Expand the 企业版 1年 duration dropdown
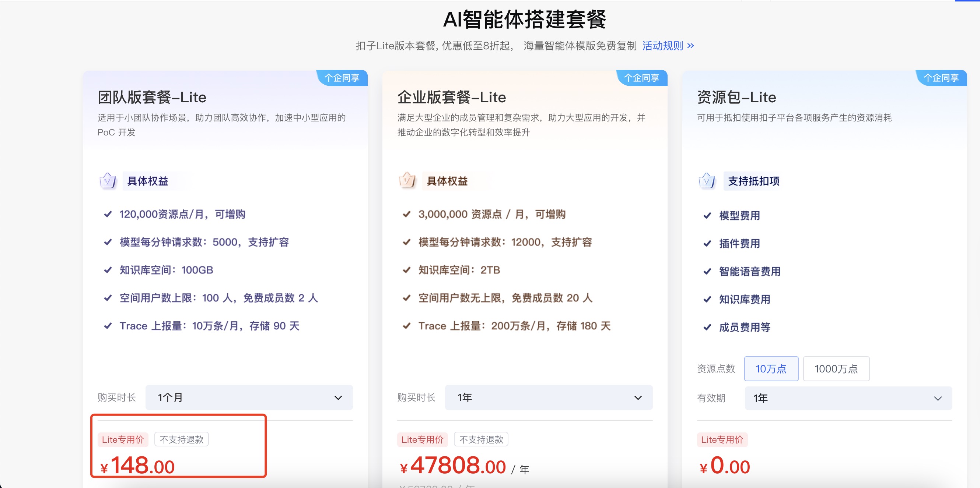 pyautogui.click(x=548, y=397)
